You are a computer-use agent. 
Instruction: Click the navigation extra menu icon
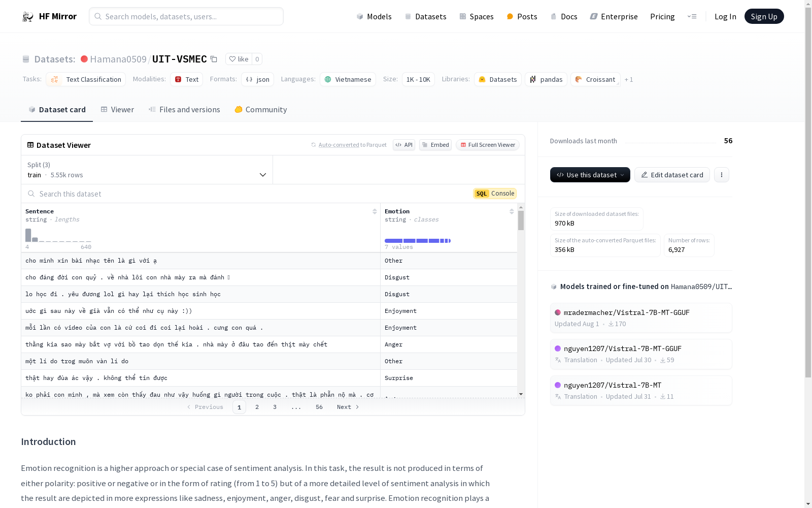[692, 17]
